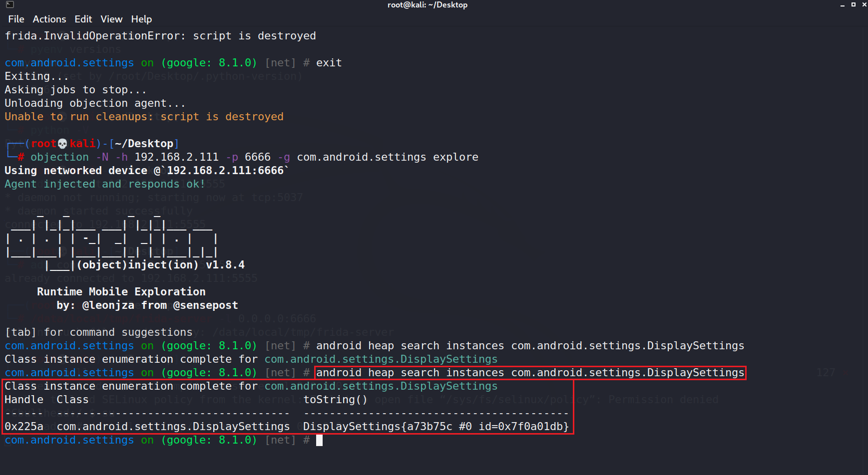The image size is (868, 475).
Task: Click the "Agent injected and responds ok!" message
Action: (x=105, y=184)
